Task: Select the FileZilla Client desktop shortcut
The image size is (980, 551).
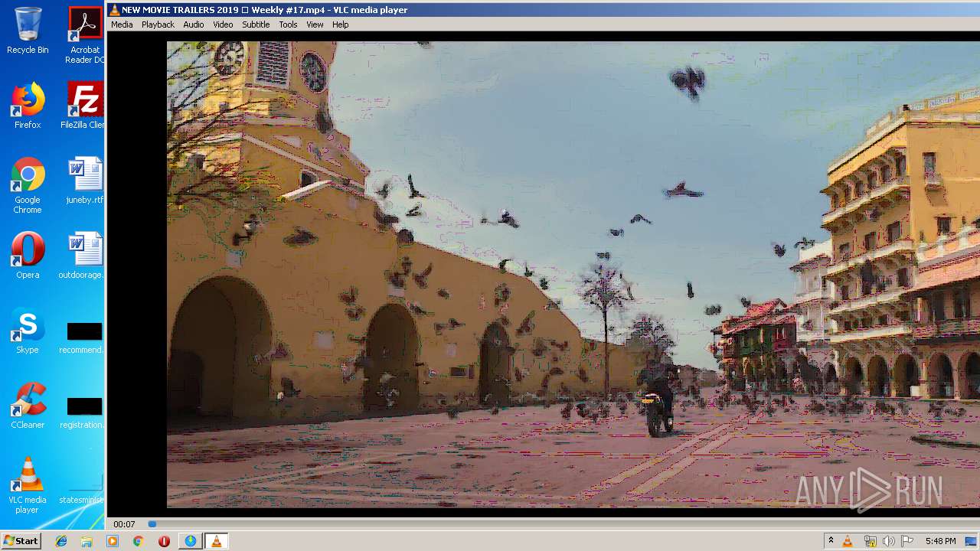Action: point(84,106)
